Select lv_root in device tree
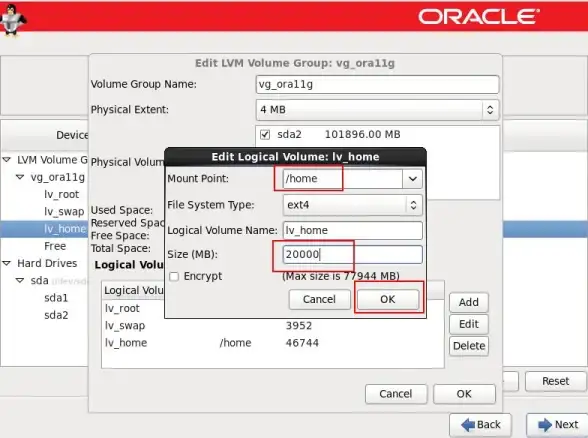 [x=62, y=194]
